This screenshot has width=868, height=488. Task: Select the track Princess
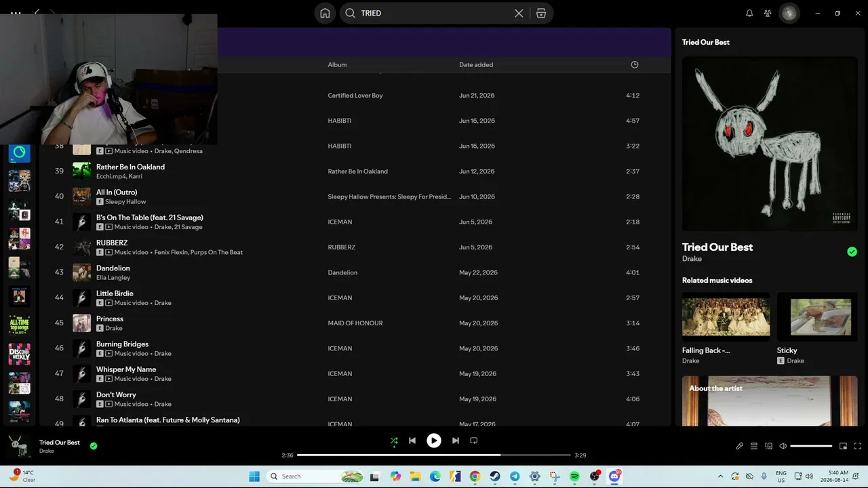coord(110,319)
